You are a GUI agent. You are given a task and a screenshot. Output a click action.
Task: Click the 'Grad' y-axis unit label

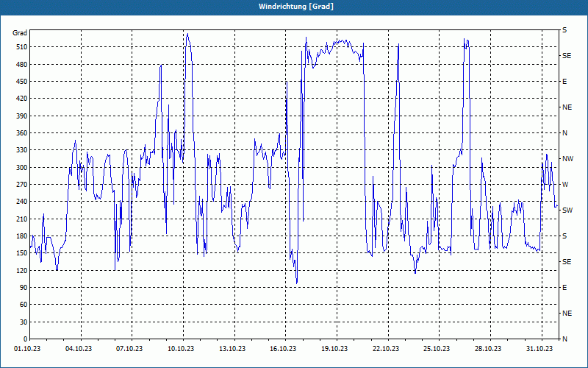coord(20,33)
